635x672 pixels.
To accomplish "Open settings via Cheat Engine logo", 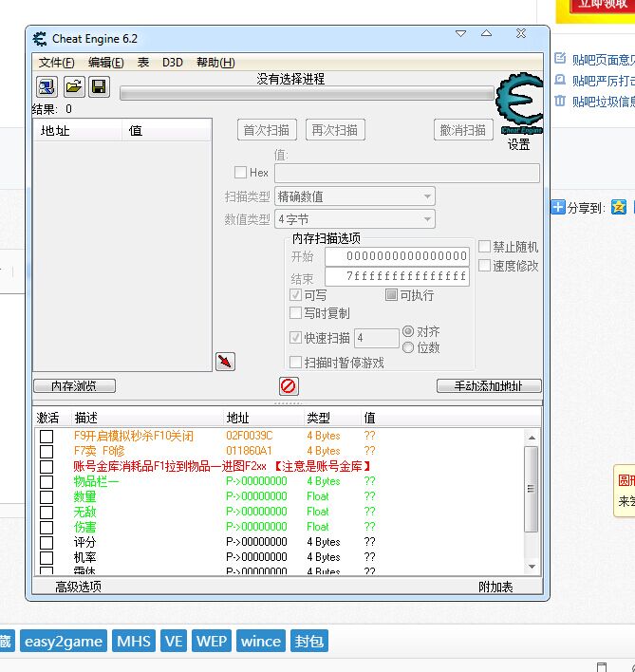I will coord(520,104).
